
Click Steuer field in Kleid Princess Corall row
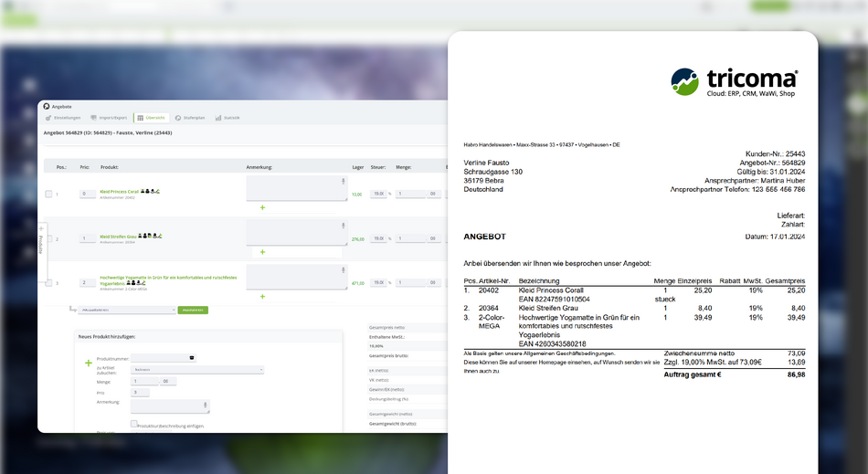coord(378,195)
